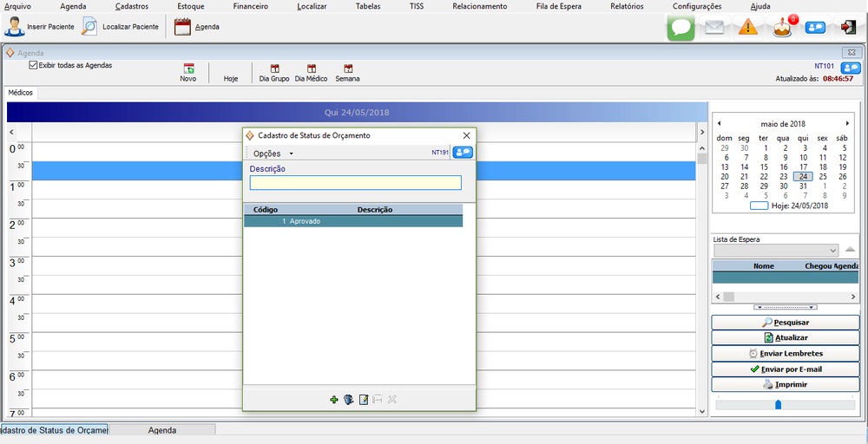Open the green chat messages icon
Viewport: 868px width, 444px height.
pyautogui.click(x=681, y=28)
